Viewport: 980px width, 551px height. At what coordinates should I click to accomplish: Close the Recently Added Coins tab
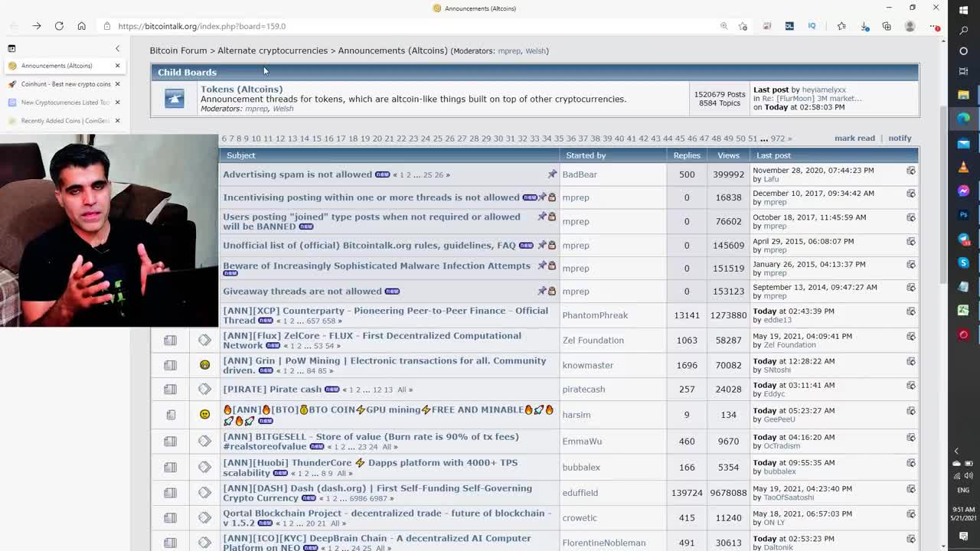[x=117, y=121]
